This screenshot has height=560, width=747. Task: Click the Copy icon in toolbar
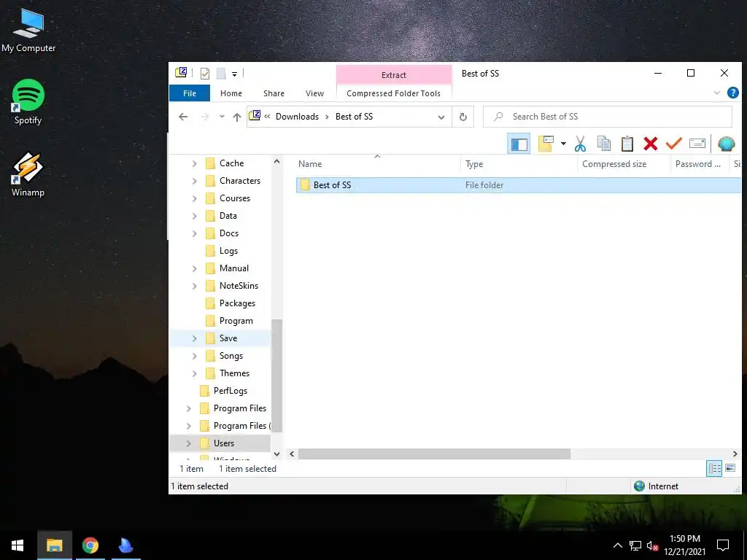click(x=603, y=144)
